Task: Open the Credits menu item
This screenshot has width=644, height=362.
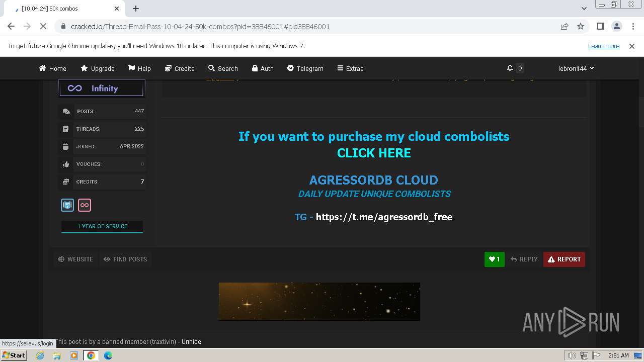Action: pos(180,68)
